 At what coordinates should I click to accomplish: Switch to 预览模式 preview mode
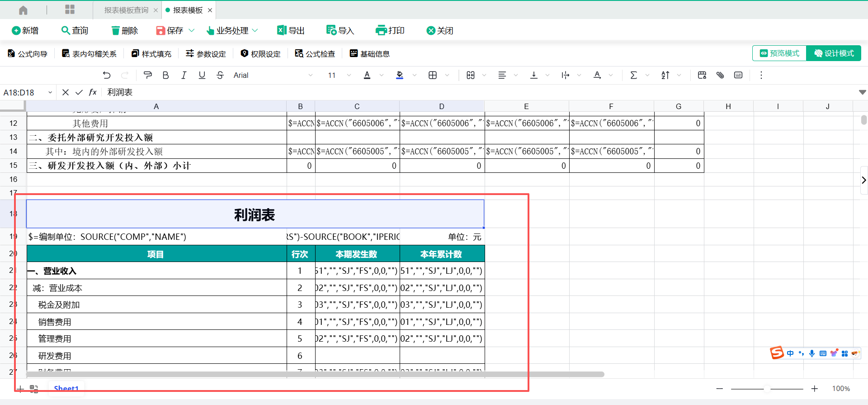click(779, 53)
